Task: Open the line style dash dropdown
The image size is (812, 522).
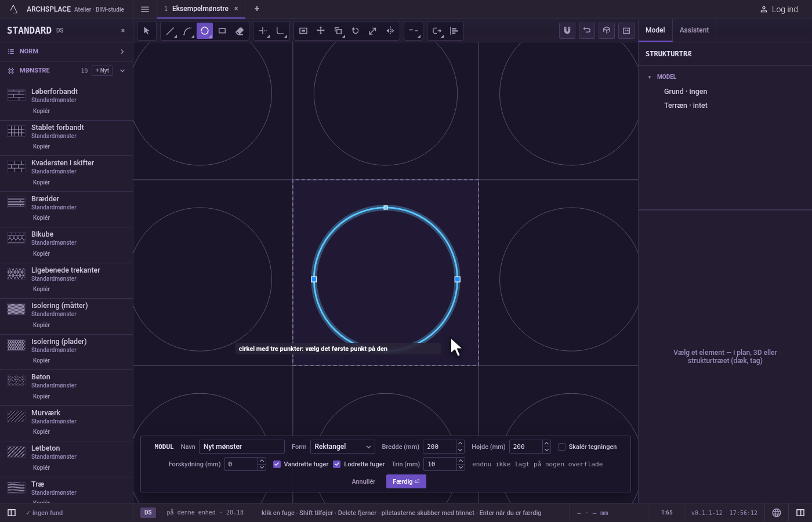Action: click(414, 31)
